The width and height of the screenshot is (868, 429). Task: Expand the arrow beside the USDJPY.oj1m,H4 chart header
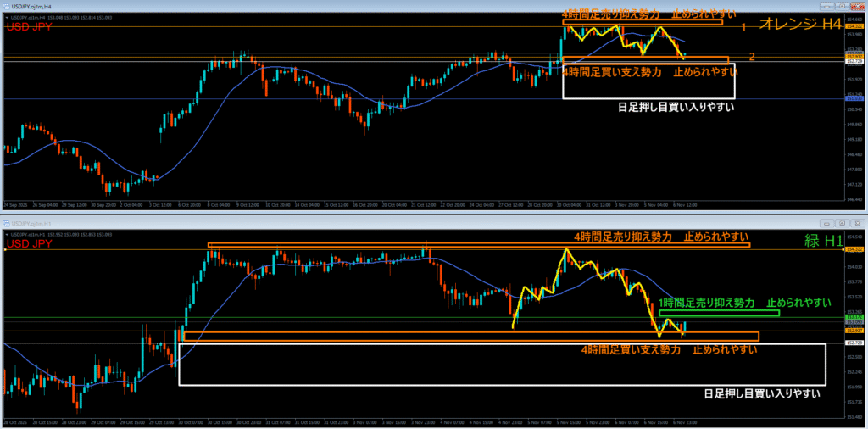coord(6,18)
